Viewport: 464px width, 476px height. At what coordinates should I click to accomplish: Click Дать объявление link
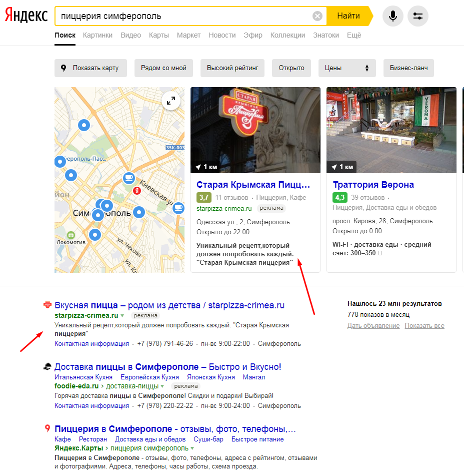point(373,325)
